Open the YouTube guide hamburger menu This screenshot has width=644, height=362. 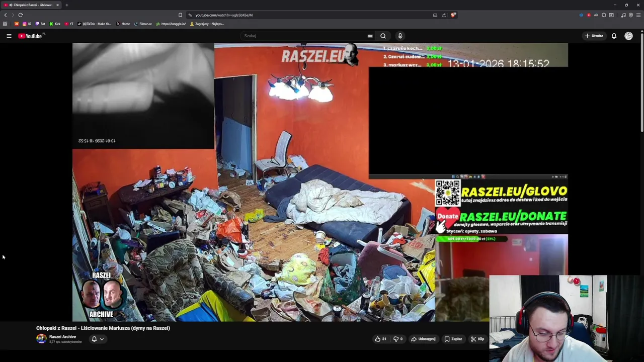(9, 36)
